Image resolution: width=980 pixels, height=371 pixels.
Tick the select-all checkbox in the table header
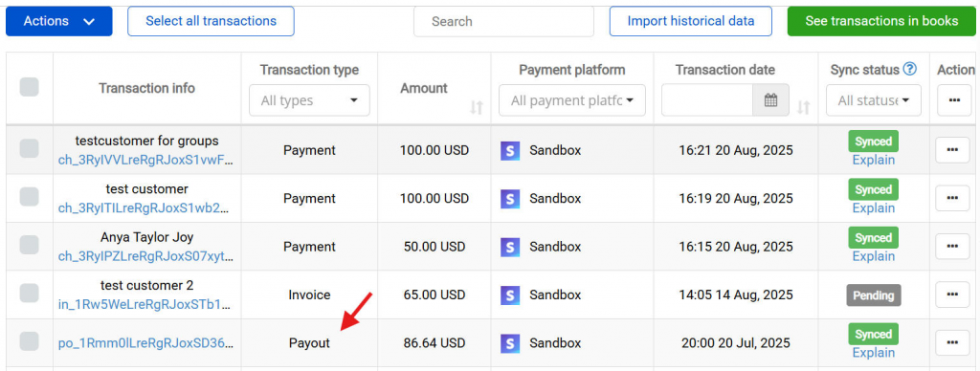coord(29,87)
